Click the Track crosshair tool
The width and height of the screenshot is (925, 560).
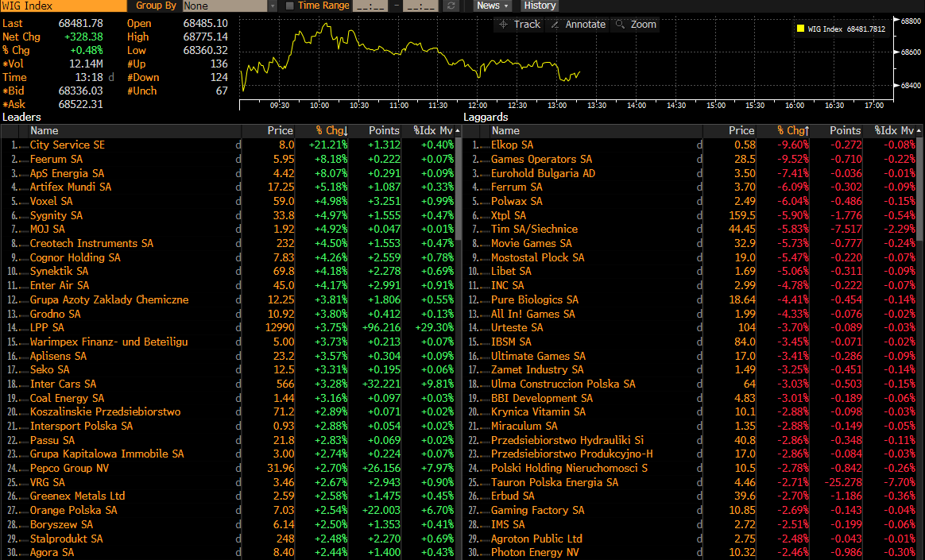coord(519,25)
